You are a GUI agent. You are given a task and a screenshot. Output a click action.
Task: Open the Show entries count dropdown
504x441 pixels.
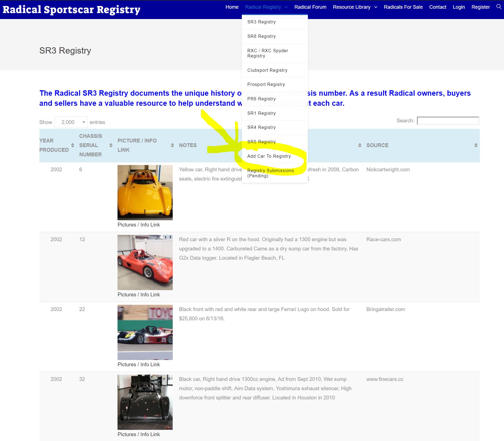pos(71,122)
